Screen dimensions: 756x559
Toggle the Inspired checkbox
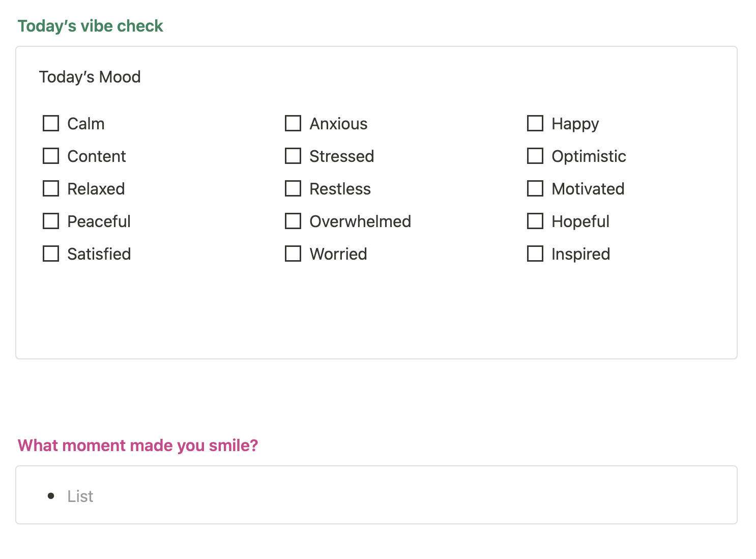pos(535,254)
